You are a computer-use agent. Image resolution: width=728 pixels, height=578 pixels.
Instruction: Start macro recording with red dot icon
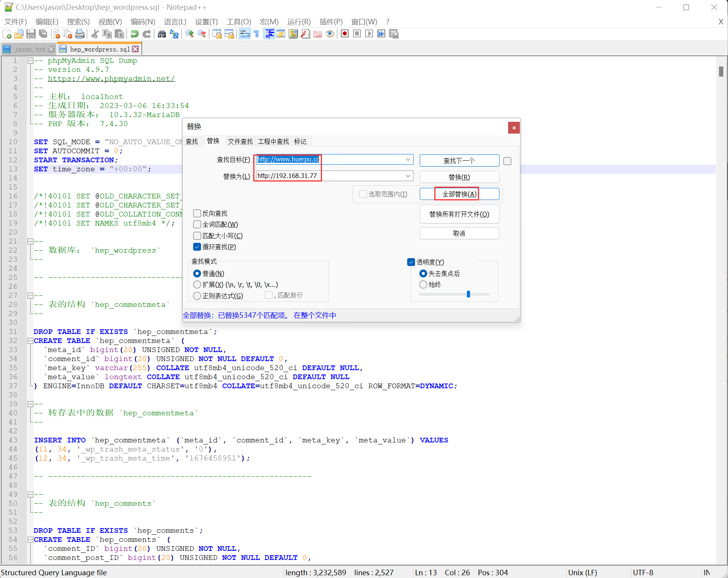pos(345,34)
